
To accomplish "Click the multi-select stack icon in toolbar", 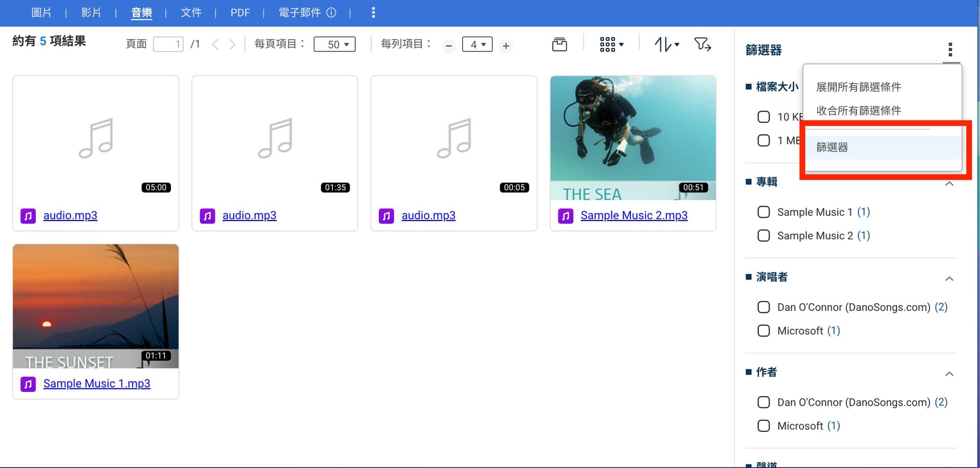I will [559, 45].
